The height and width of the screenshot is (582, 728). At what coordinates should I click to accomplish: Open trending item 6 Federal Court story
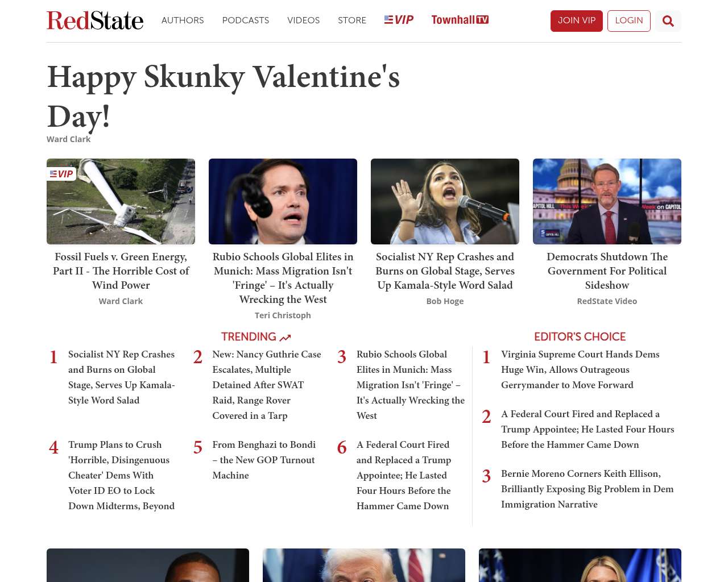point(404,475)
